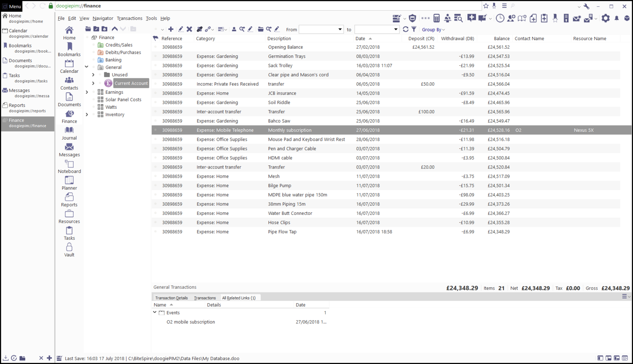Screen dimensions: 633x364
Task: Expand the Inventory tree node
Action: click(87, 115)
